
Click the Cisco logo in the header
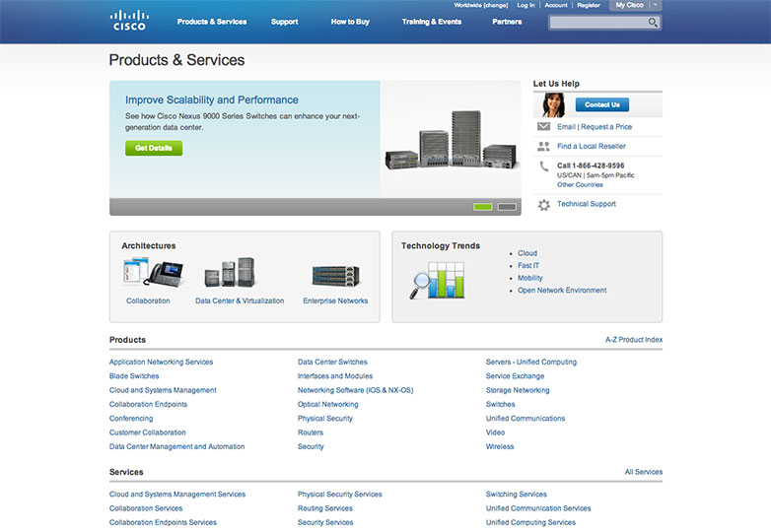[129, 21]
